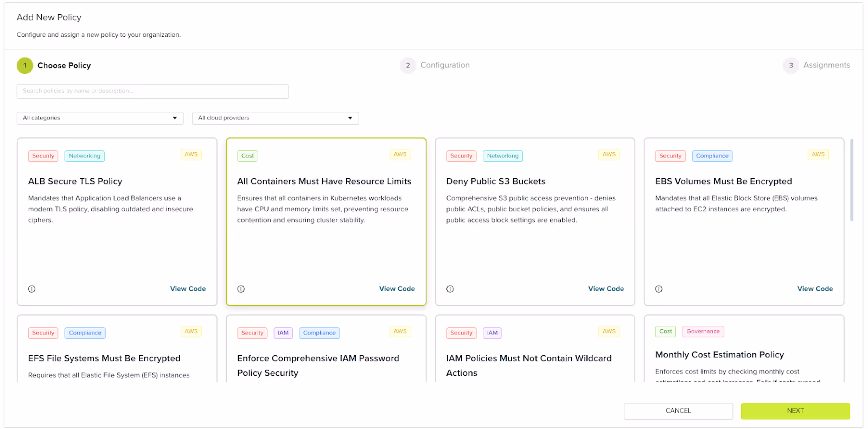The height and width of the screenshot is (429, 868).
Task: Select the EFS File Systems Must Be Encrypted title
Action: pyautogui.click(x=104, y=358)
